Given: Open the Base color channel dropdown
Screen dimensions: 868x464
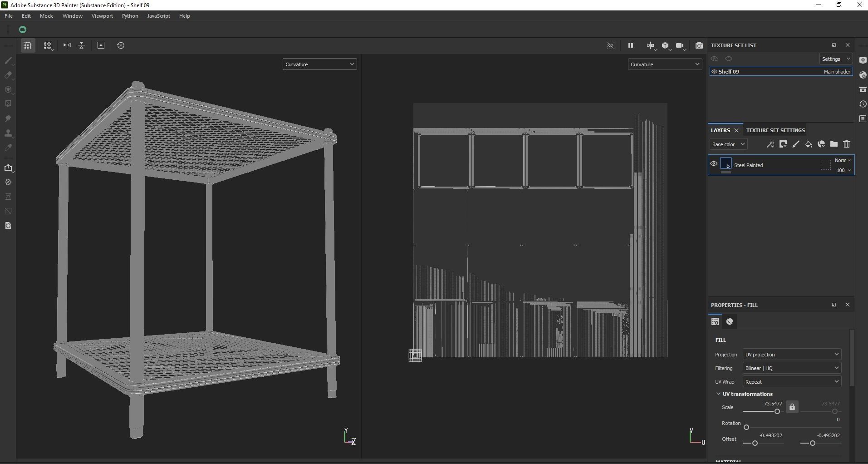Looking at the screenshot, I should pyautogui.click(x=728, y=144).
